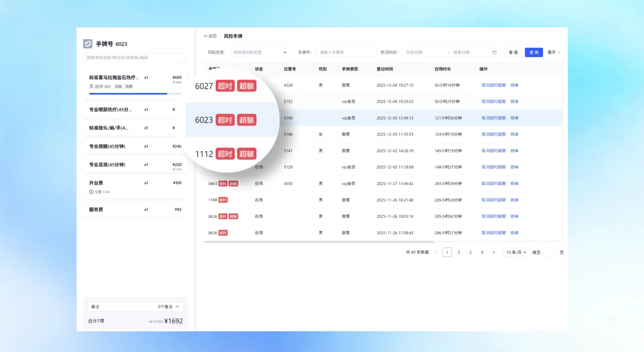Click the calendar icon in date range field
The height and width of the screenshot is (352, 644).
[x=494, y=52]
